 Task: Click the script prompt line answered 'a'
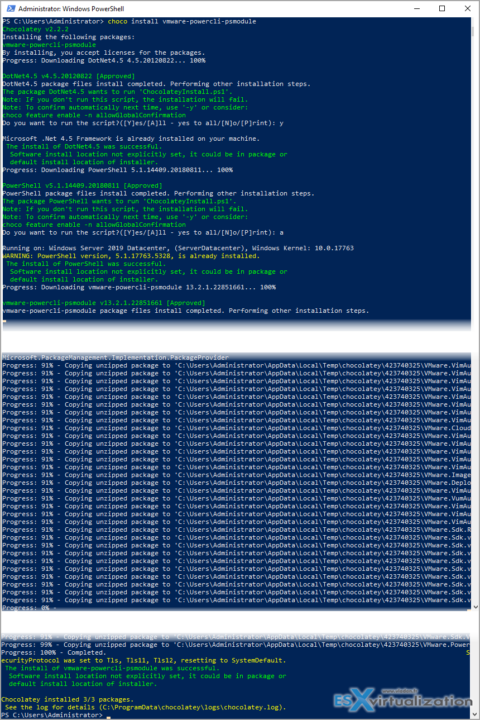[143, 232]
